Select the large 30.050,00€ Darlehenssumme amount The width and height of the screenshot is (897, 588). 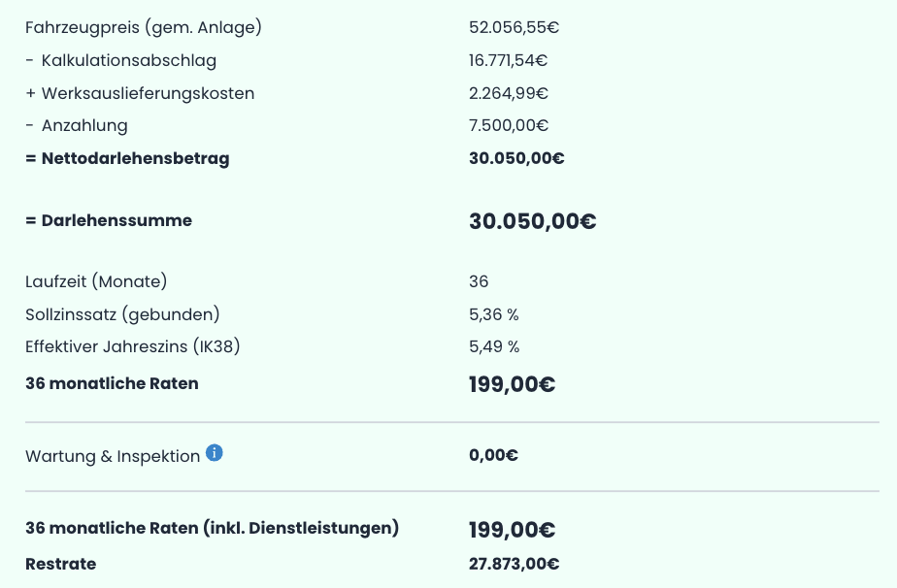click(x=532, y=221)
